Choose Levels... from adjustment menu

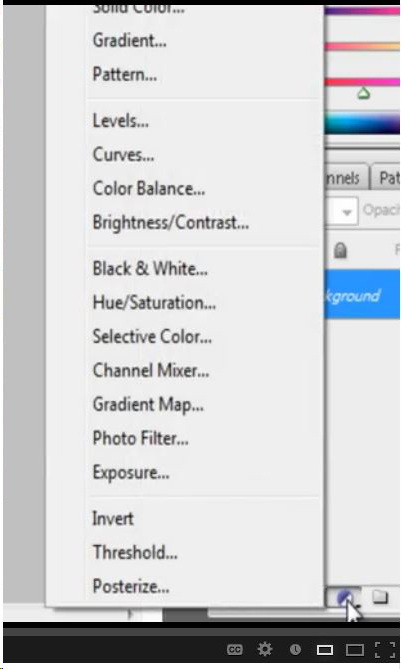tap(121, 121)
